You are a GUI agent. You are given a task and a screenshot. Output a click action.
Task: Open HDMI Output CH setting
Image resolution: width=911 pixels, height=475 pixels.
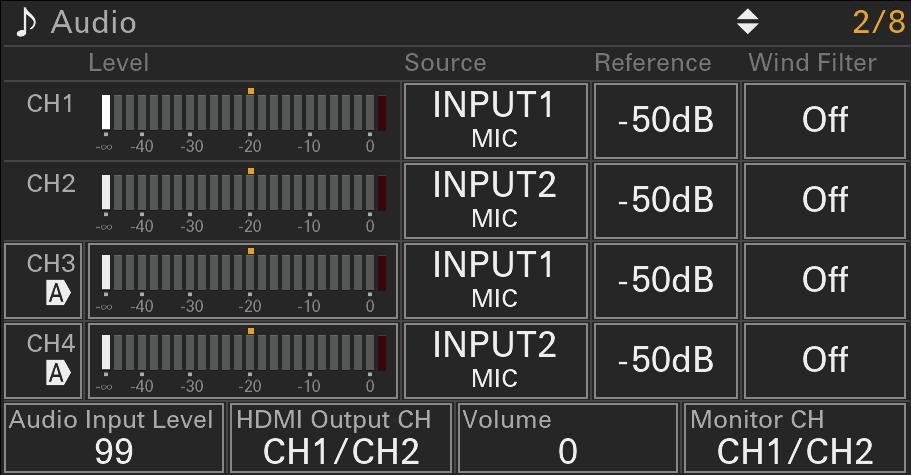341,438
